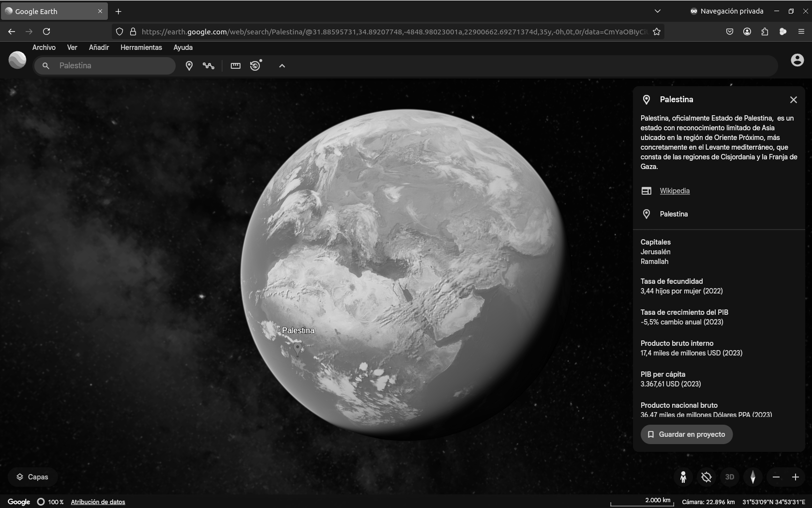Close the Google Earth tab
Viewport: 812px width, 508px height.
(x=100, y=11)
